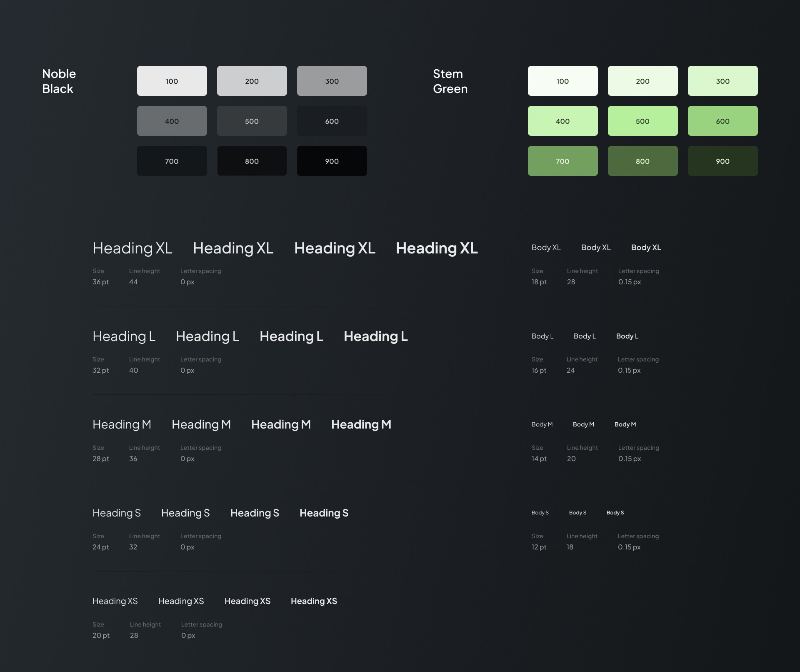Click the lightest-weight "Heading L" sample
800x672 pixels.
(124, 336)
